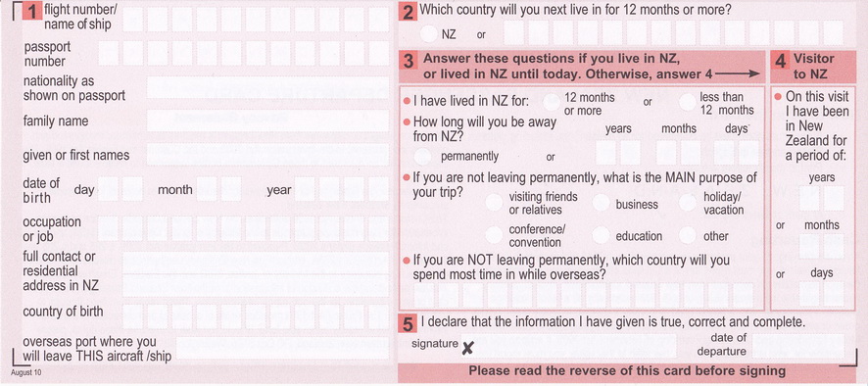
Task: Click the overseas port departure field
Action: pyautogui.click(x=283, y=348)
